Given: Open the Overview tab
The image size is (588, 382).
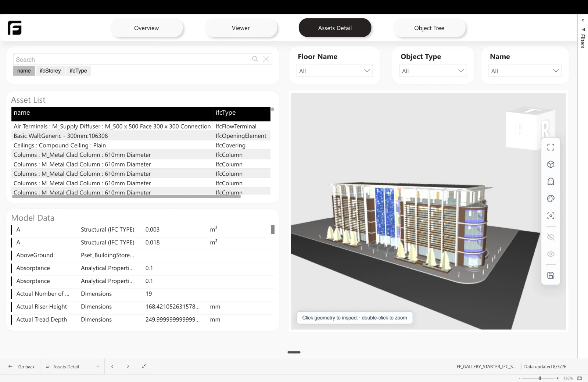Looking at the screenshot, I should (147, 28).
